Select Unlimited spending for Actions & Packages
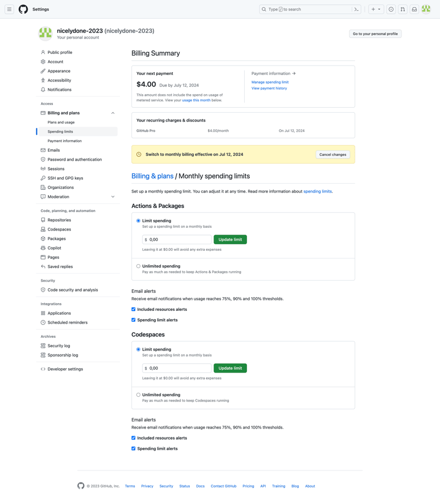 tap(138, 266)
